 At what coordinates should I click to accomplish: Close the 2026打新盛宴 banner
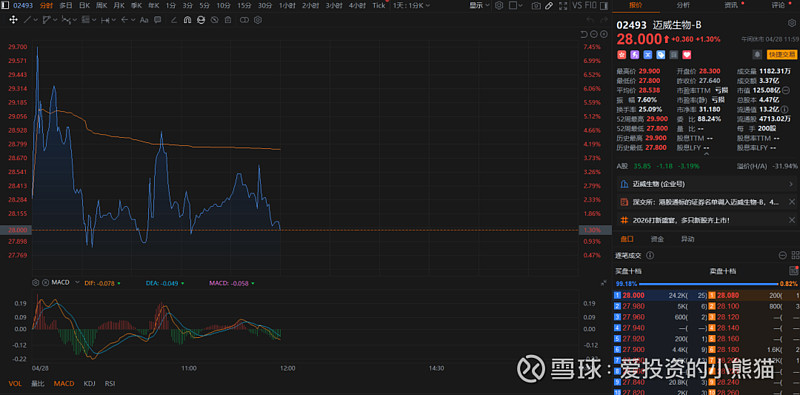coord(792,220)
